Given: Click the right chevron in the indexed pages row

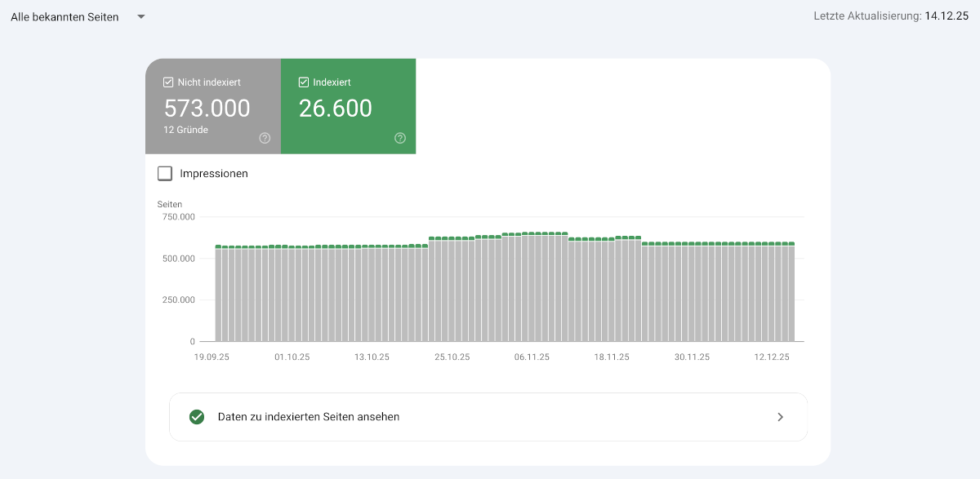Looking at the screenshot, I should (780, 417).
